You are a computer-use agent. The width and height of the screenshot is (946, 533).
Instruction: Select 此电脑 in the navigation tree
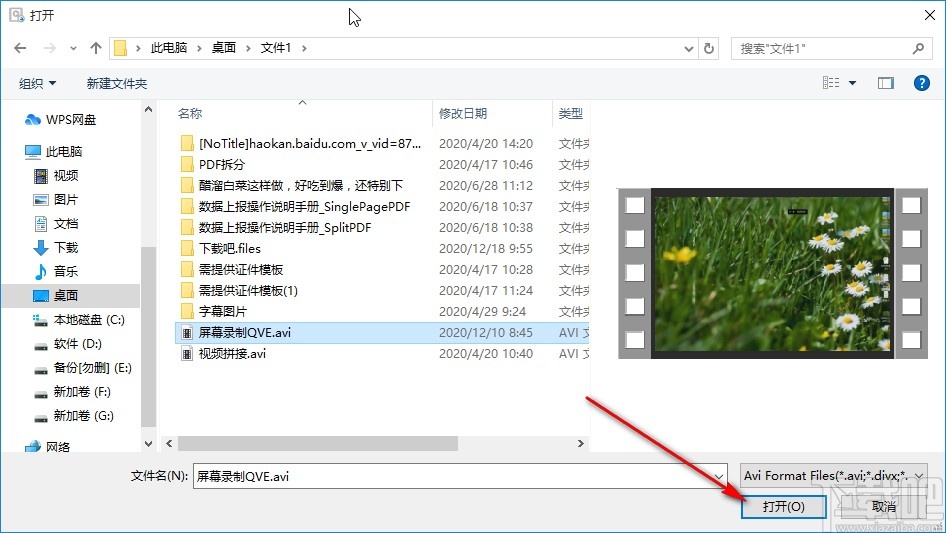coord(54,151)
